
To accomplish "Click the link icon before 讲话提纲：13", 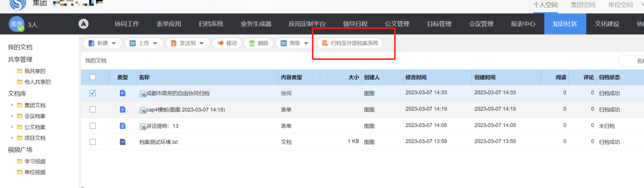I will pyautogui.click(x=142, y=126).
